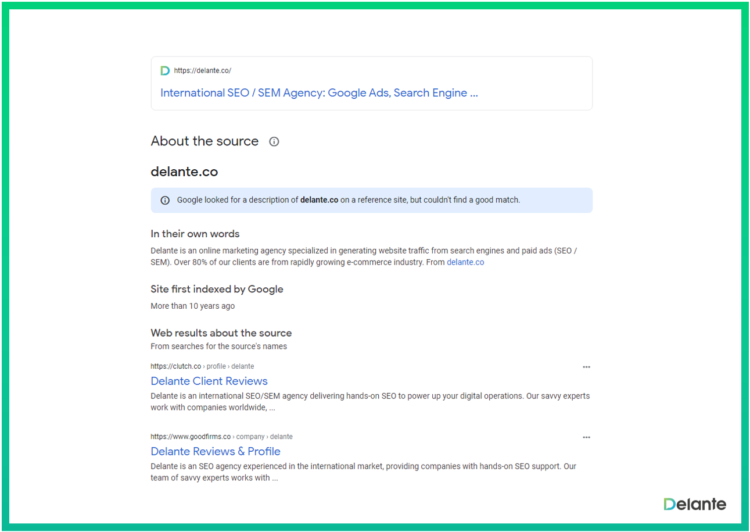750x532 pixels.
Task: Click the In their own words heading
Action: click(195, 234)
